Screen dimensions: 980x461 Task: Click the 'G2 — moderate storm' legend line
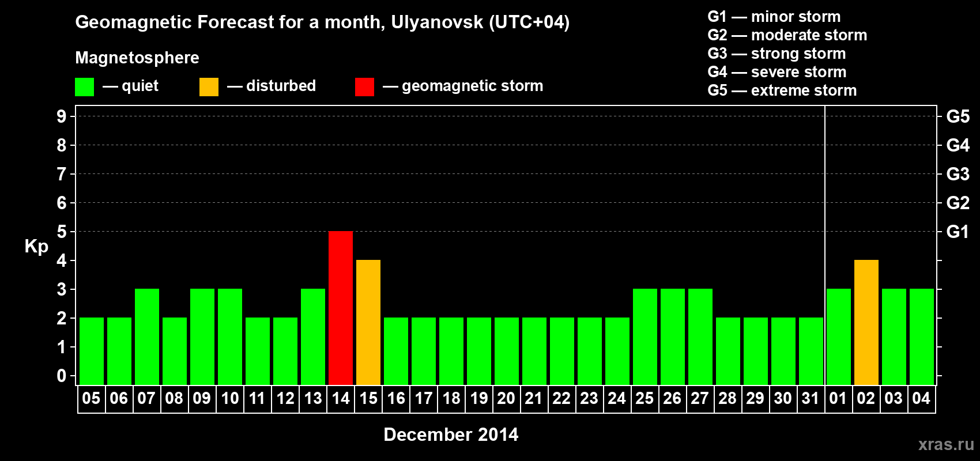[x=787, y=35]
